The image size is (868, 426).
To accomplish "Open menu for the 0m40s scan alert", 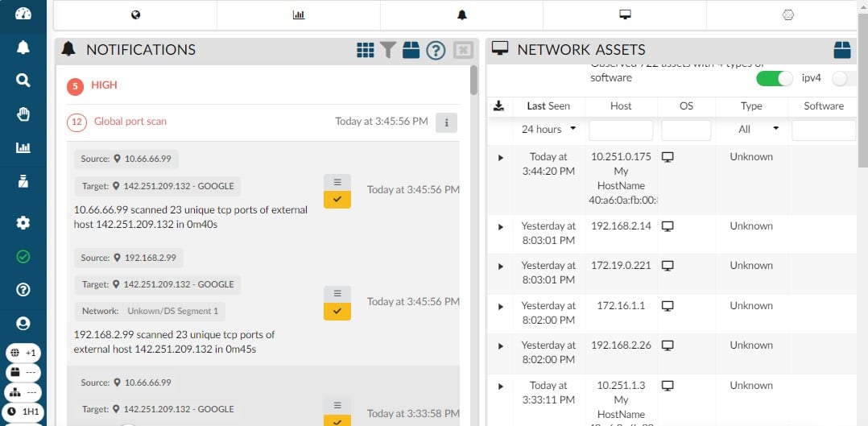I will [337, 182].
